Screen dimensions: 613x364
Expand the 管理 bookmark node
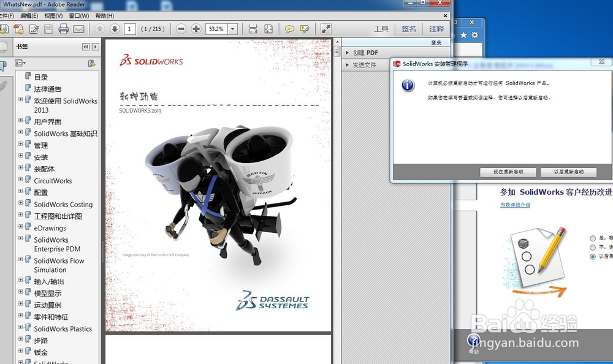click(21, 144)
